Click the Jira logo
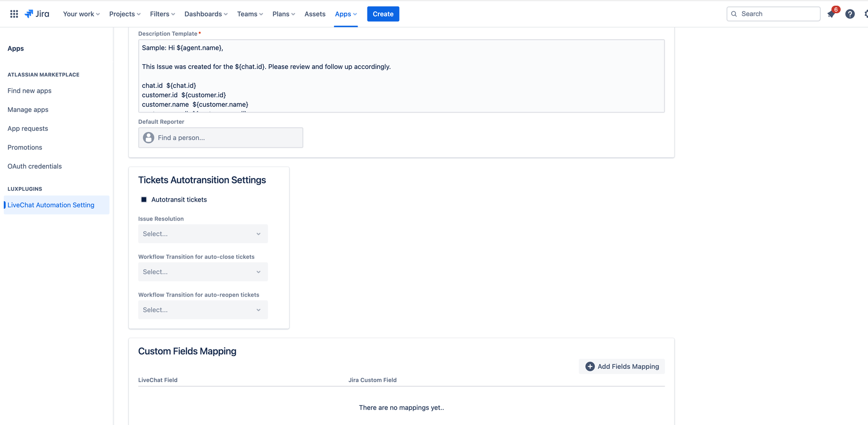 click(x=37, y=14)
